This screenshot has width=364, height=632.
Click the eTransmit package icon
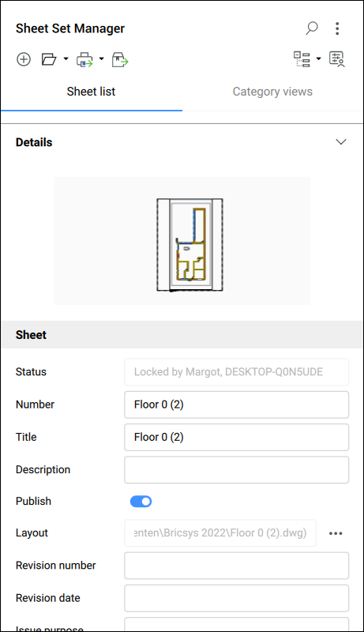coord(120,60)
